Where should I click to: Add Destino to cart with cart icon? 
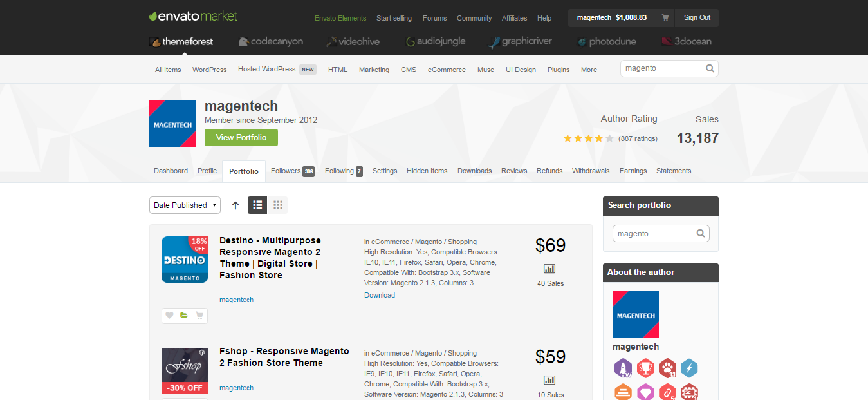pyautogui.click(x=199, y=316)
